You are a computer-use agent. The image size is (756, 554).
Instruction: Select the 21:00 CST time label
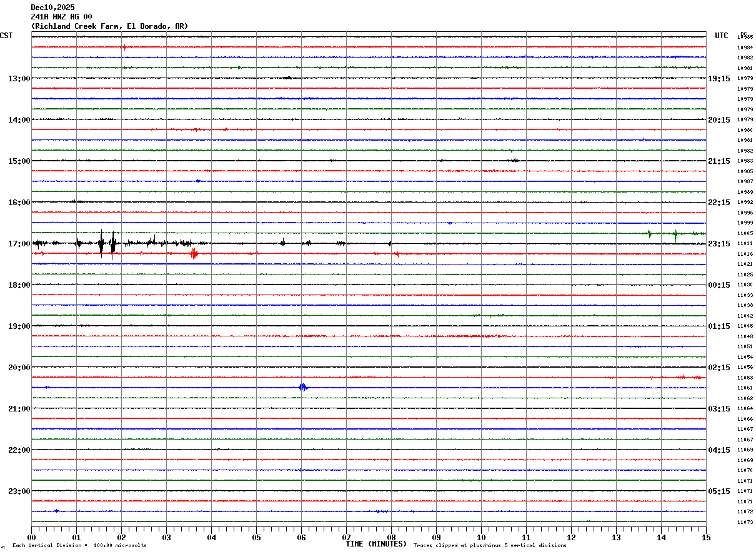click(19, 409)
